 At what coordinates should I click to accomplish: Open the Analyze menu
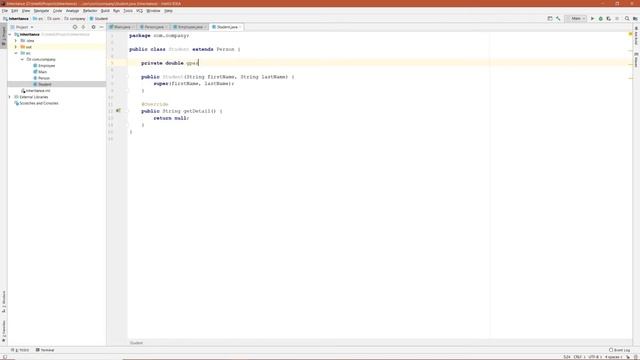(x=72, y=11)
